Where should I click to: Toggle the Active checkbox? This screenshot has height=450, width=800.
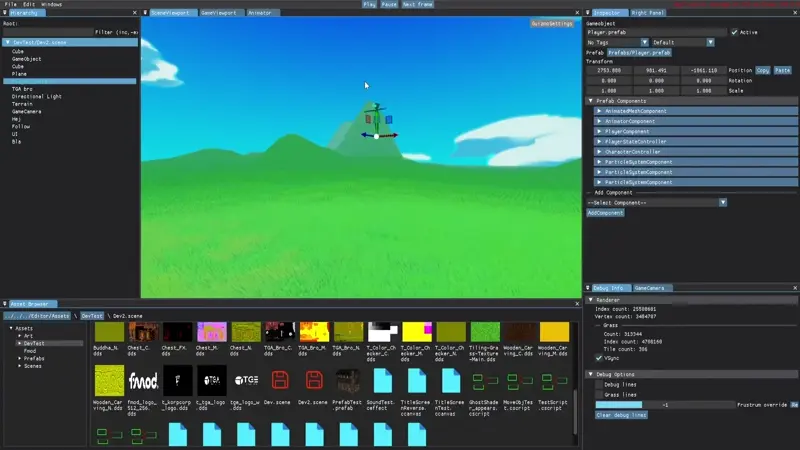click(734, 32)
